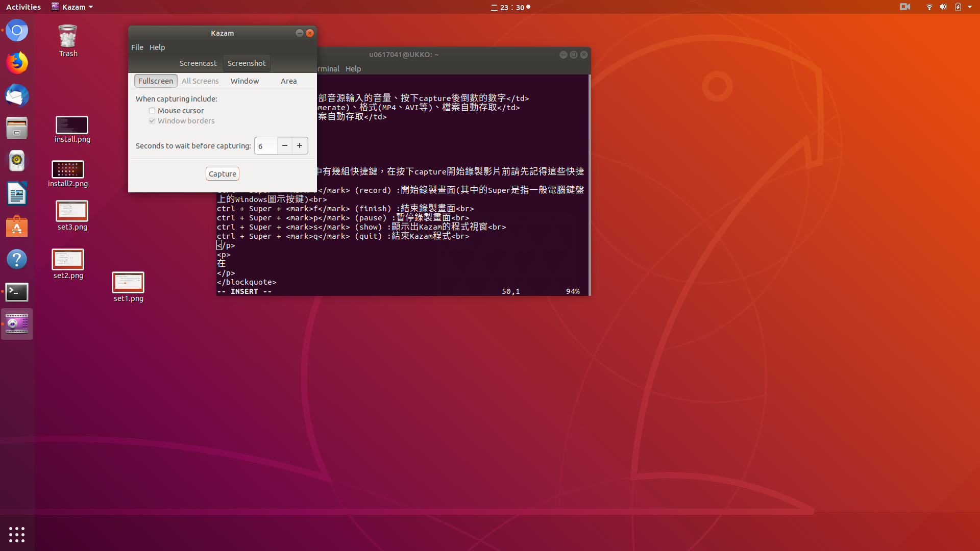
Task: Open Kazam Help menu
Action: pyautogui.click(x=157, y=47)
